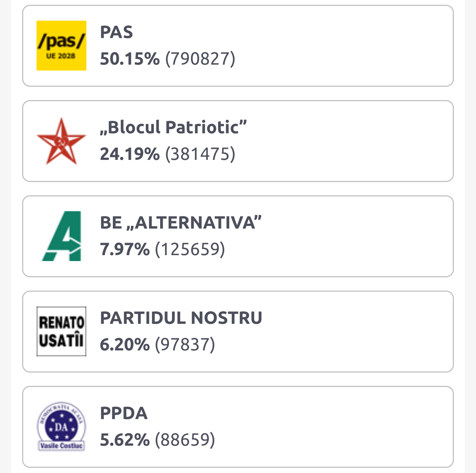This screenshot has height=473, width=476.
Task: Click the vote count 790827
Action: click(x=200, y=59)
